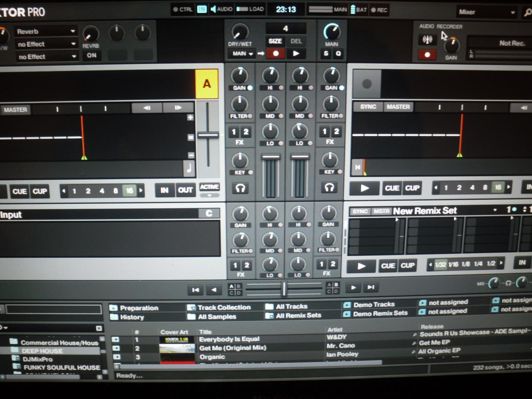The height and width of the screenshot is (399, 532).
Task: Toggle headphone cue for channel A
Action: click(x=240, y=188)
